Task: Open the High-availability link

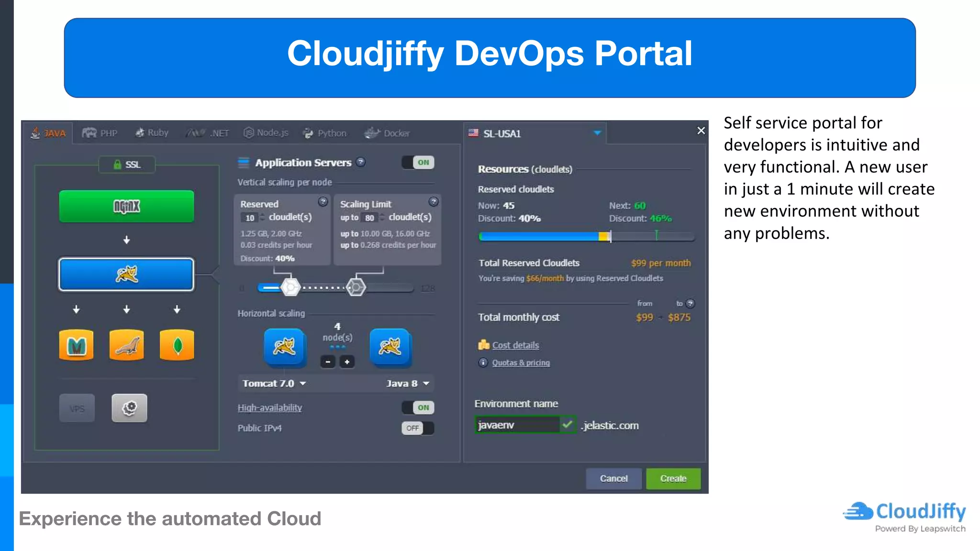Action: click(270, 408)
